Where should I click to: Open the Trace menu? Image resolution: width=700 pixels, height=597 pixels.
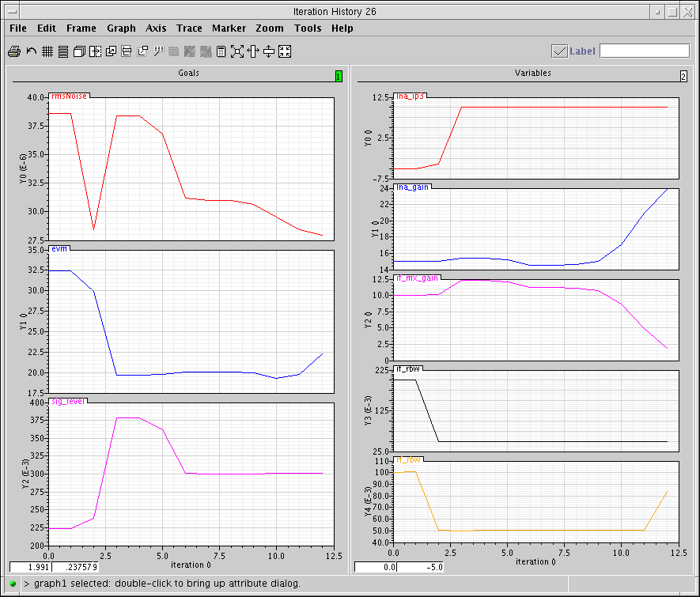[x=189, y=28]
